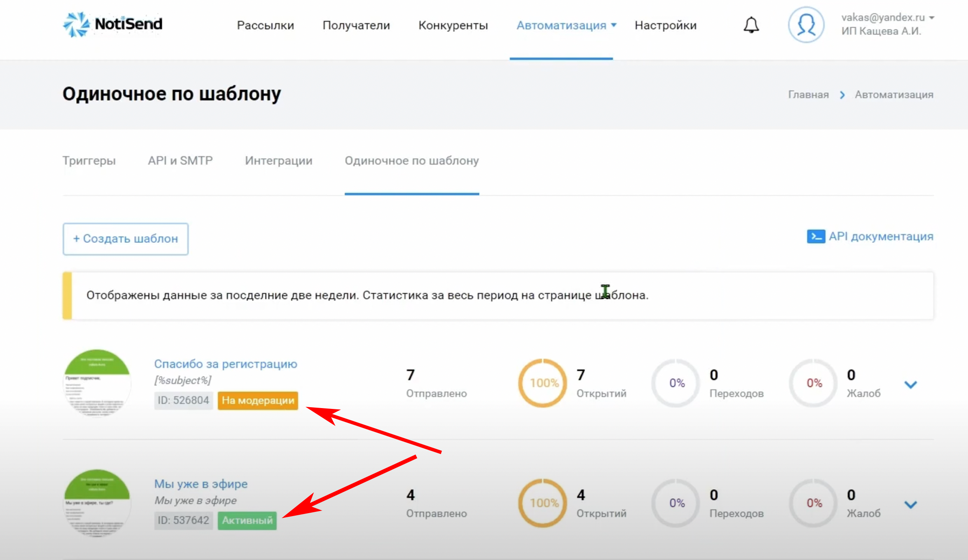Screen dimensions: 968x560
Task: Click the Главная breadcrumb link
Action: [808, 95]
